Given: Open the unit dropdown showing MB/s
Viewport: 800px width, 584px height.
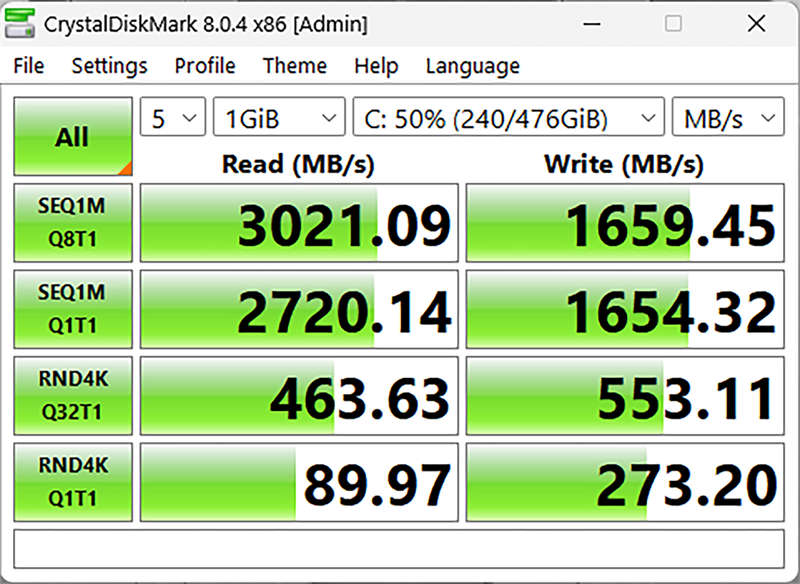Looking at the screenshot, I should coord(728,117).
